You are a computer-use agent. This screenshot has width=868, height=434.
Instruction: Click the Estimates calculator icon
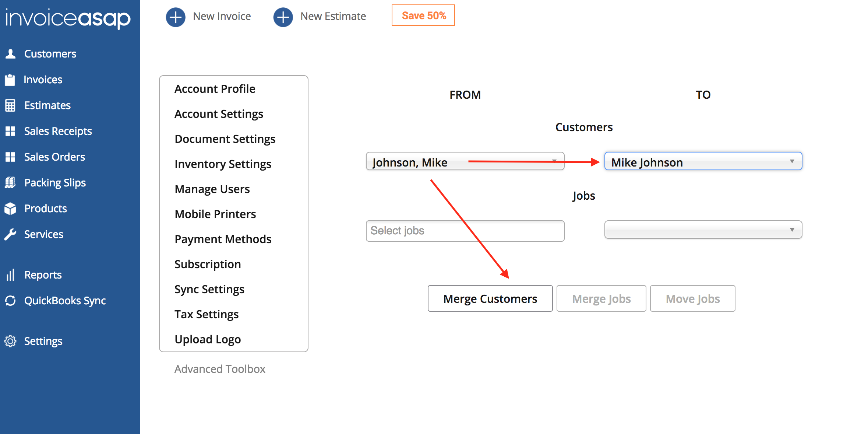click(x=10, y=105)
